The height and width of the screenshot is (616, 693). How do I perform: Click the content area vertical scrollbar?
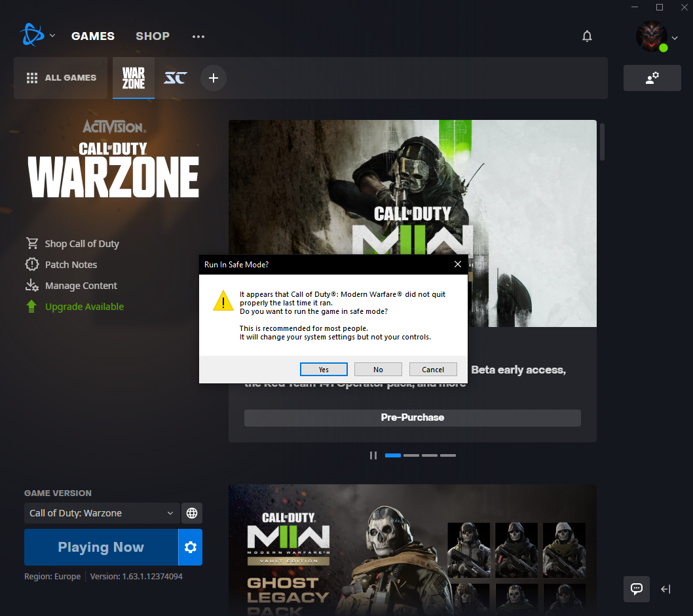602,142
